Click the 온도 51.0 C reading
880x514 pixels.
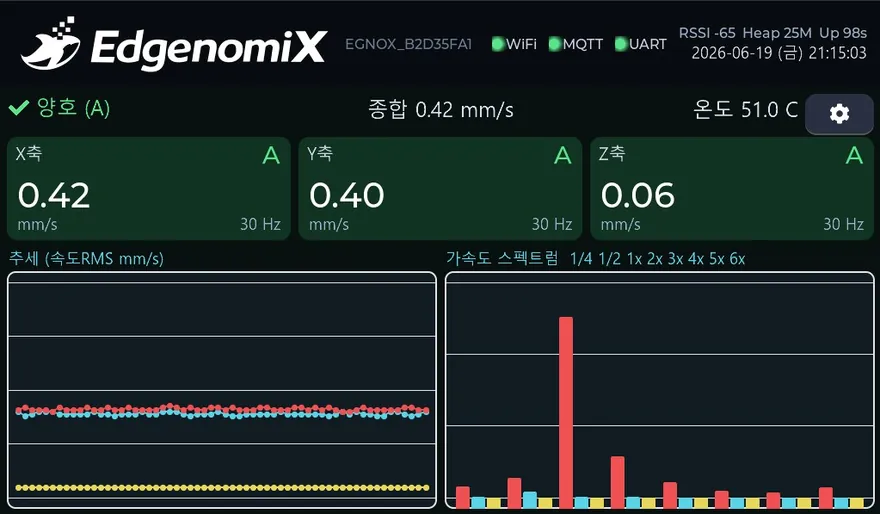(x=745, y=109)
